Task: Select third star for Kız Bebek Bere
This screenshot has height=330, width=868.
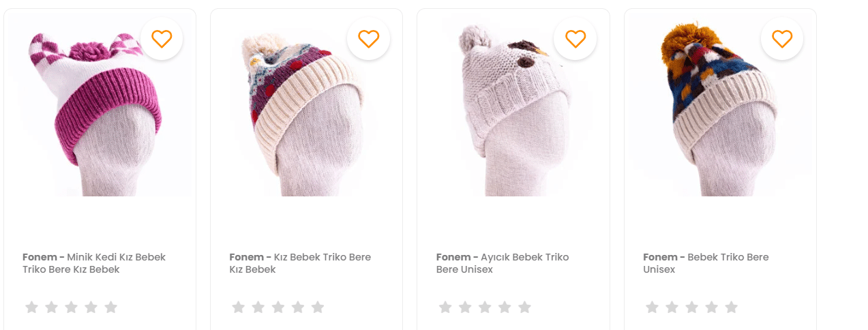Action: (x=278, y=307)
